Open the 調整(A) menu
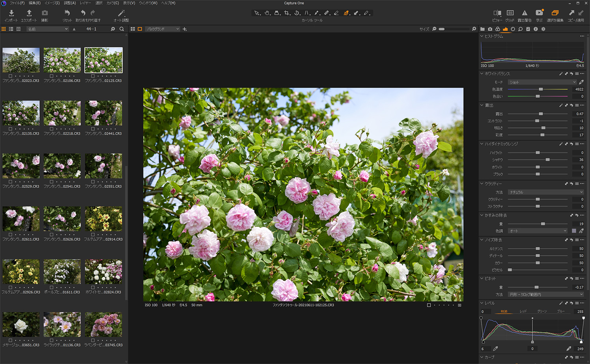This screenshot has width=590, height=364. pos(69,3)
